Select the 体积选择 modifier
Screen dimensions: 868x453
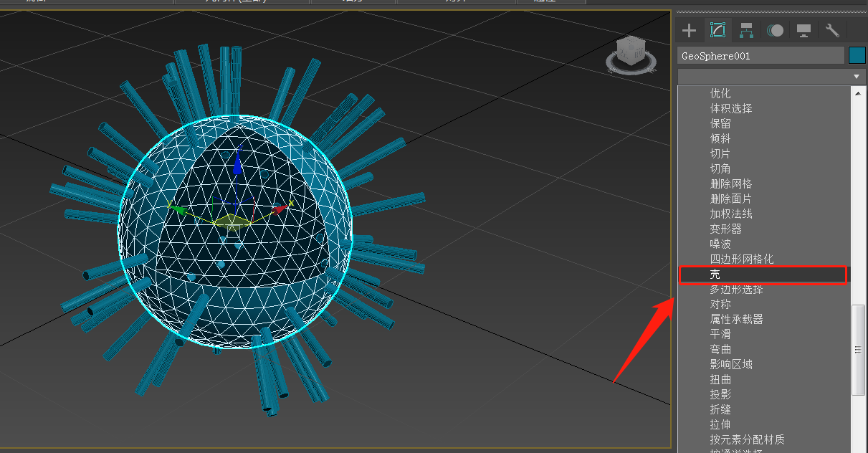[x=731, y=108]
